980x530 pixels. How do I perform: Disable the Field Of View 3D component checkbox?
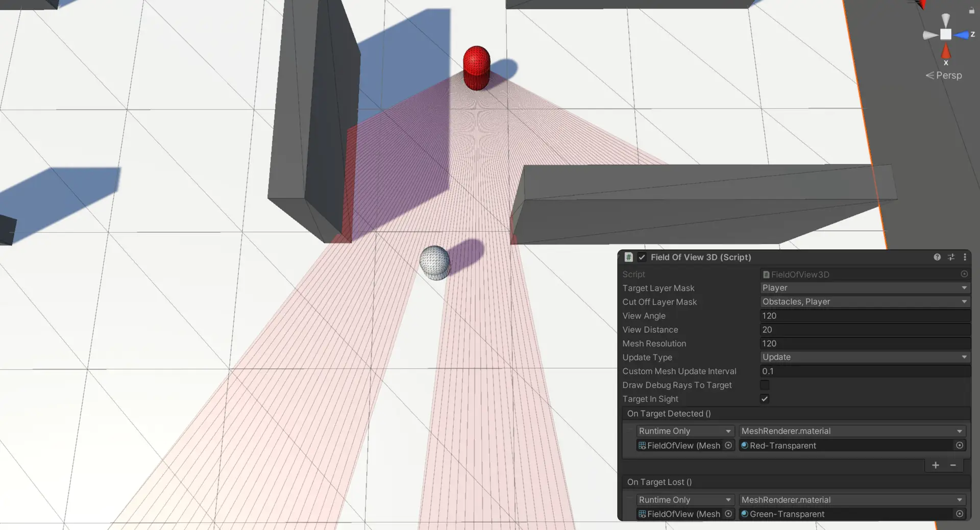click(642, 257)
